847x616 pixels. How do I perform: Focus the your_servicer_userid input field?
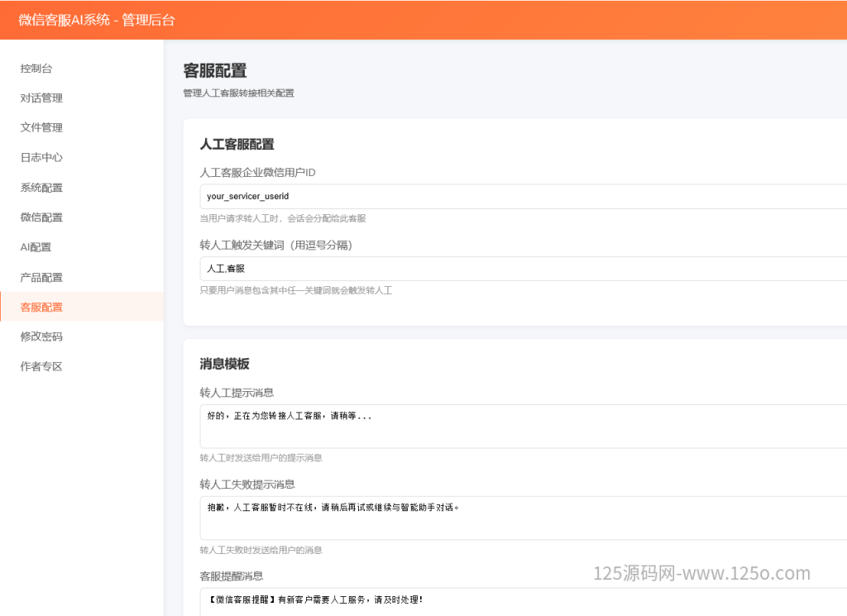click(523, 196)
